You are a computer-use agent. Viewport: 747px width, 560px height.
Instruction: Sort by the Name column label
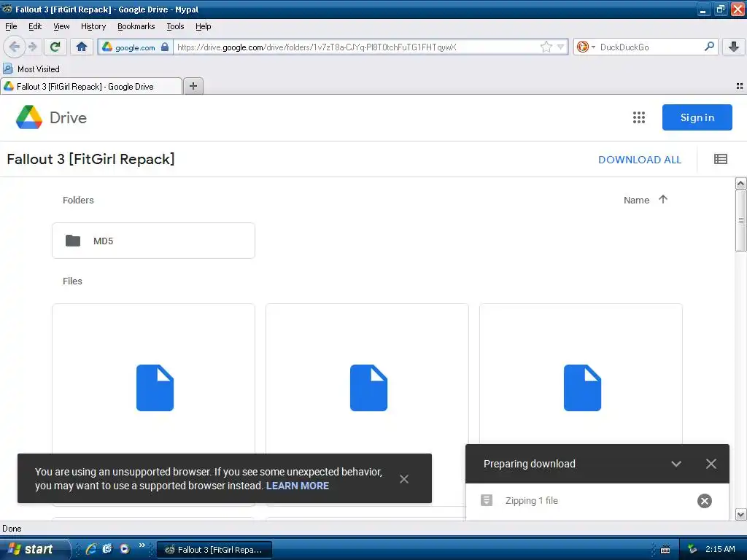tap(636, 201)
